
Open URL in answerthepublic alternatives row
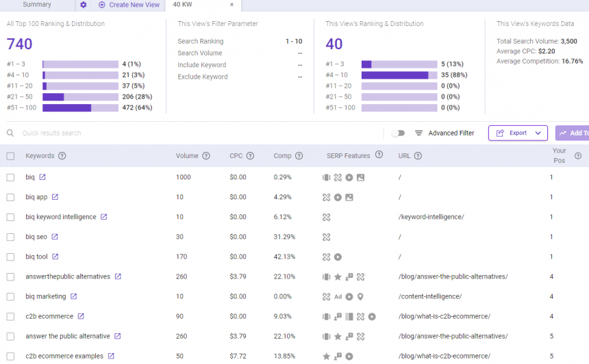453,276
